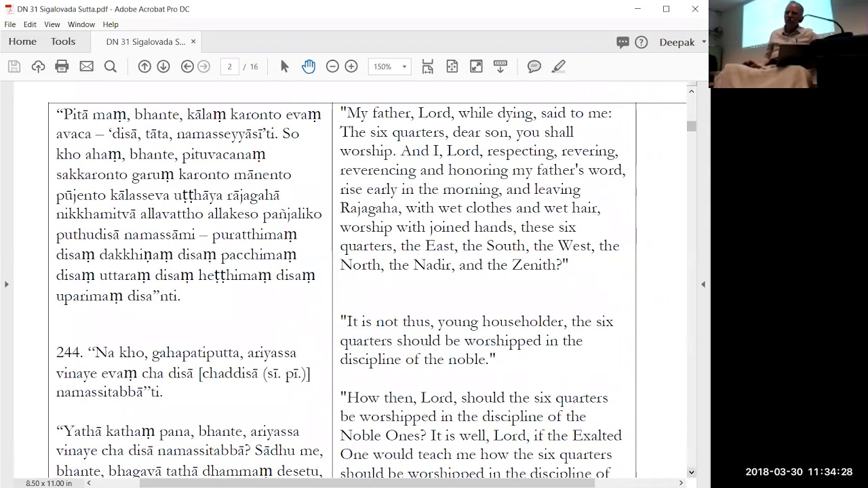Select the DN 31 Sigalovada document tab

coord(145,41)
